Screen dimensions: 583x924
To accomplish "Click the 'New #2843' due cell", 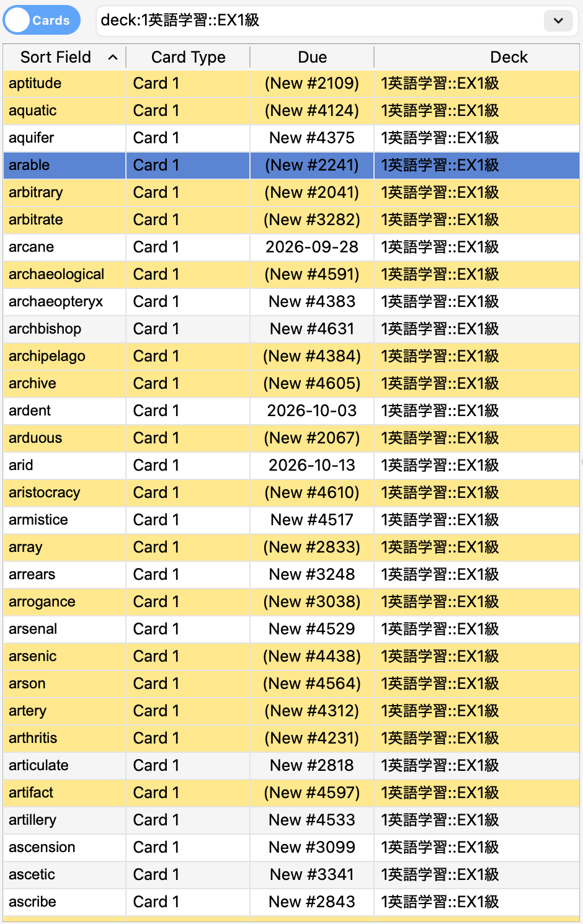I will (312, 902).
